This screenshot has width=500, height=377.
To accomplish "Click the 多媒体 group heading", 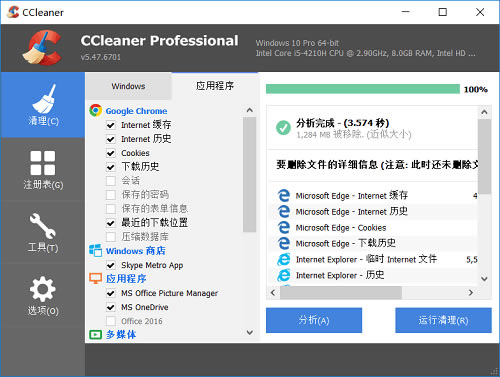I will tap(121, 334).
